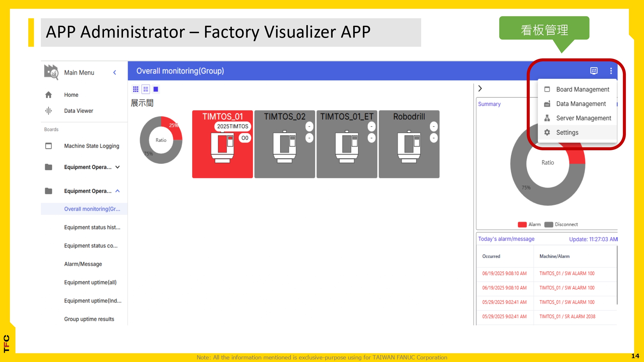Open Alarm/Message page link

click(x=83, y=264)
